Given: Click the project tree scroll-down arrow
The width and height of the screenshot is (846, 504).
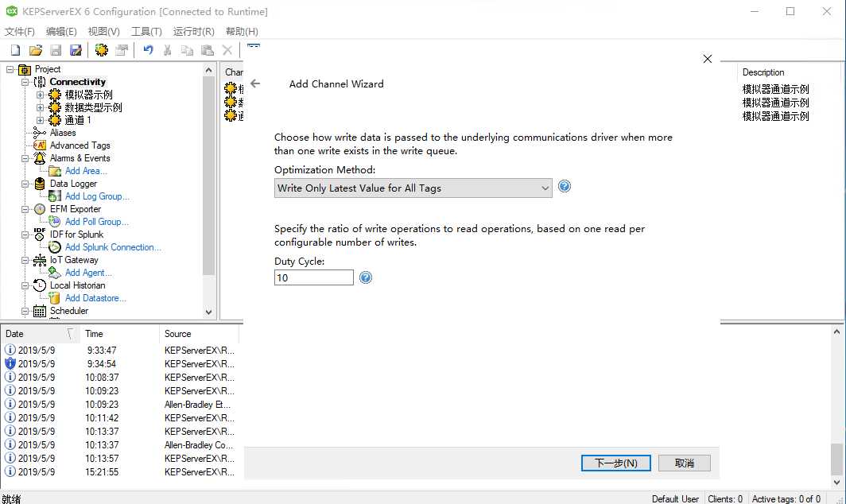Looking at the screenshot, I should [209, 312].
